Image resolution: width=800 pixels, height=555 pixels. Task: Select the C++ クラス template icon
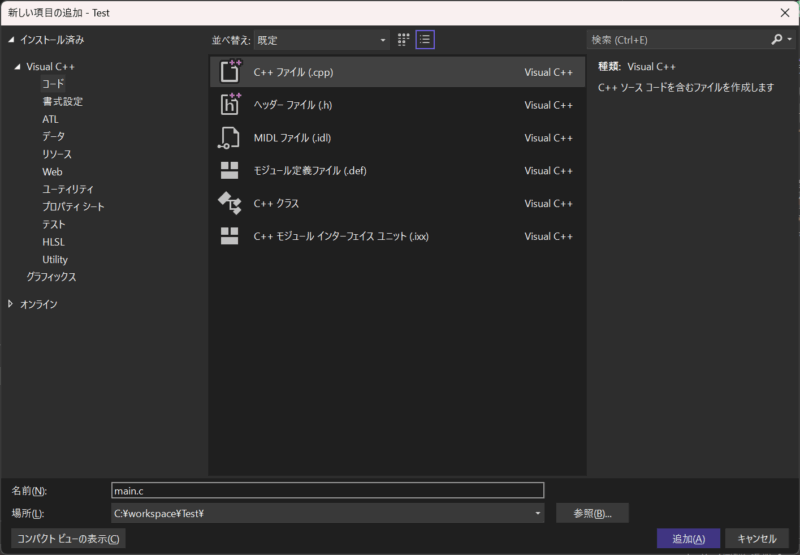pos(230,204)
